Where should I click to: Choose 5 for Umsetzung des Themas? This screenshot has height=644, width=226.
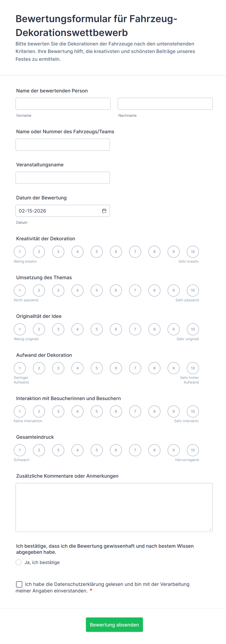97,290
